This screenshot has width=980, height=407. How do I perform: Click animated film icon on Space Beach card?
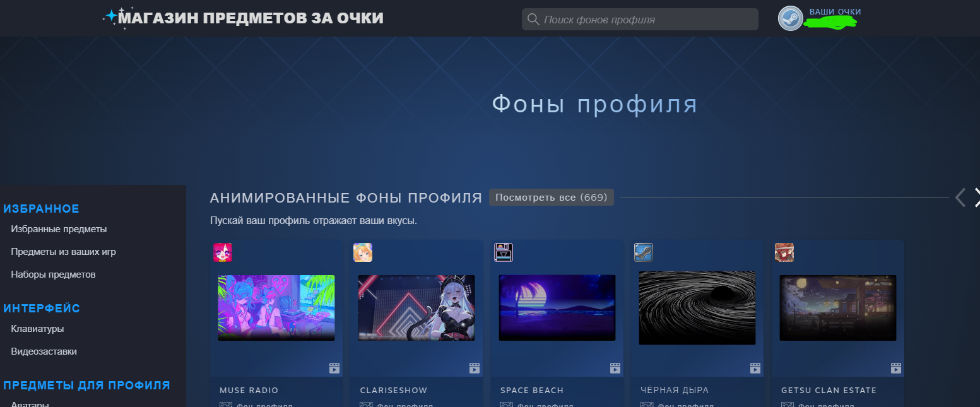[x=615, y=368]
